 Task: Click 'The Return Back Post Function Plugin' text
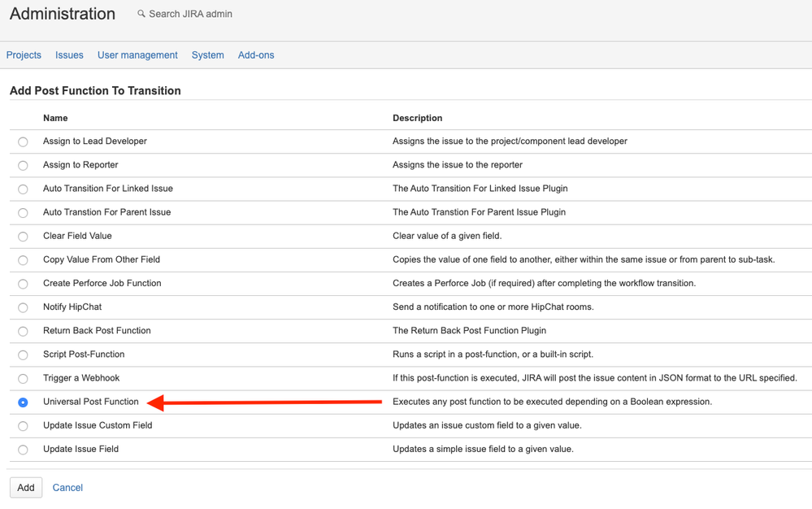coord(469,330)
